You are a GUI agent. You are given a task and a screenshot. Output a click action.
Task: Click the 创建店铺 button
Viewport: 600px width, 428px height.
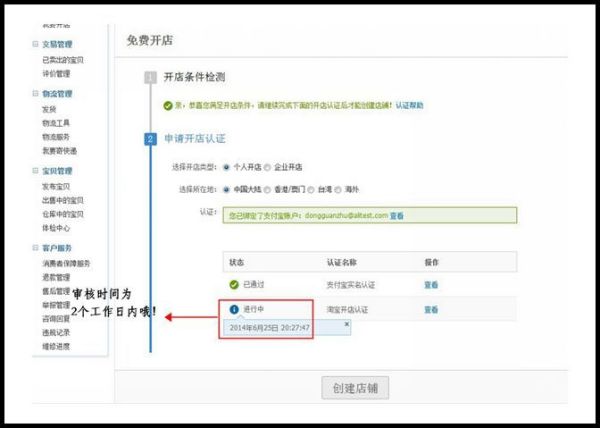point(354,388)
